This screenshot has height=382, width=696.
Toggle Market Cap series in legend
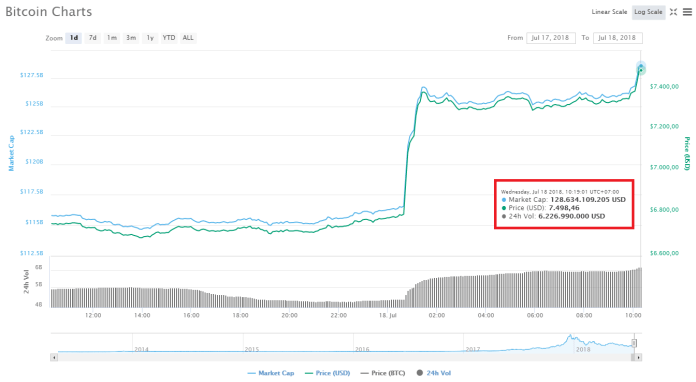coord(271,373)
